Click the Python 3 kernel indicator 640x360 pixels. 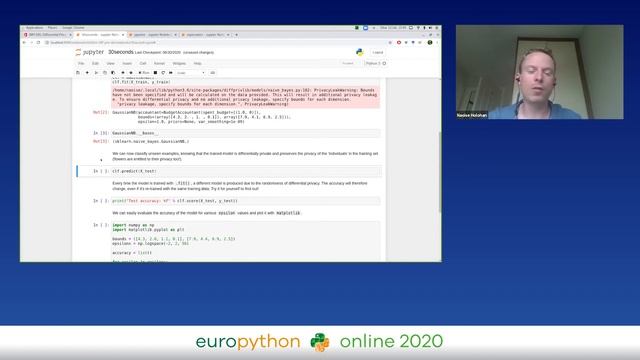[x=376, y=63]
